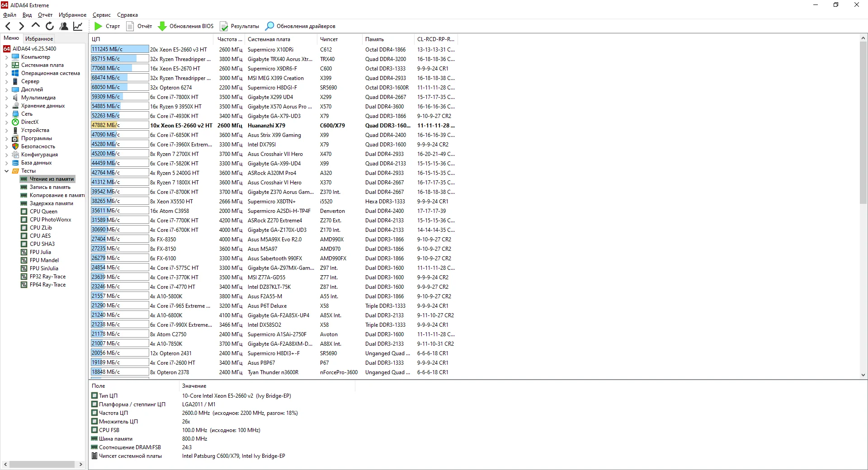Select the CPU ZLib benchmark icon

coord(24,228)
